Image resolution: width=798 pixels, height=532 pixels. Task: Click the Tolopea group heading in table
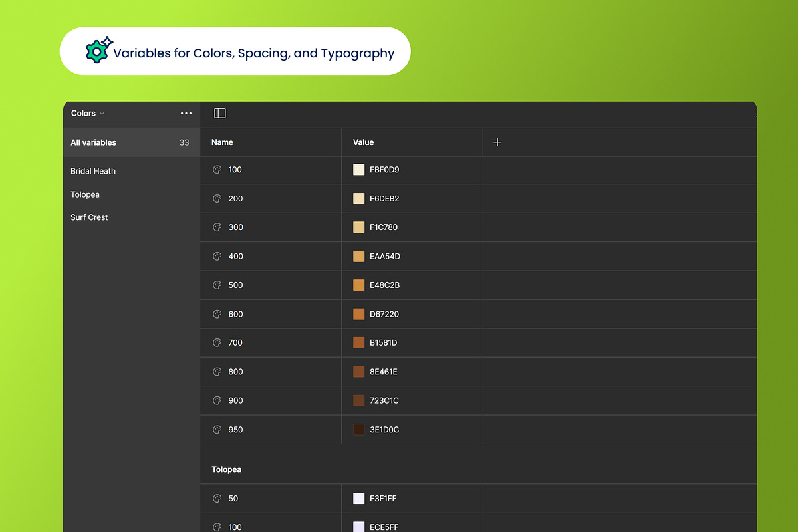click(227, 469)
